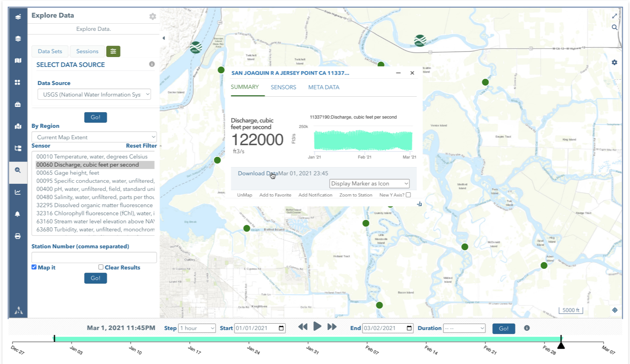
Task: Open Explore Data settings gear
Action: (153, 16)
